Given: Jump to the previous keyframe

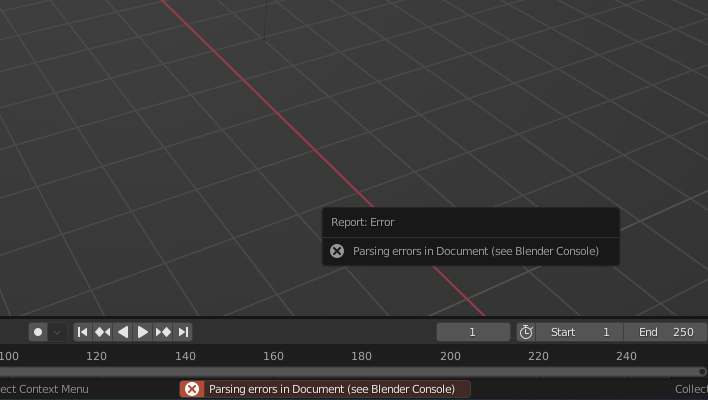Looking at the screenshot, I should (x=102, y=332).
